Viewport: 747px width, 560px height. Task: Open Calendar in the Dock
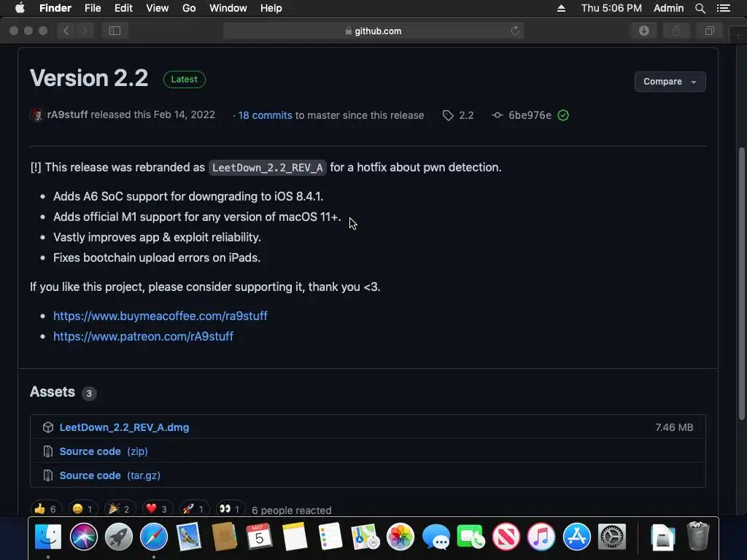(x=259, y=537)
